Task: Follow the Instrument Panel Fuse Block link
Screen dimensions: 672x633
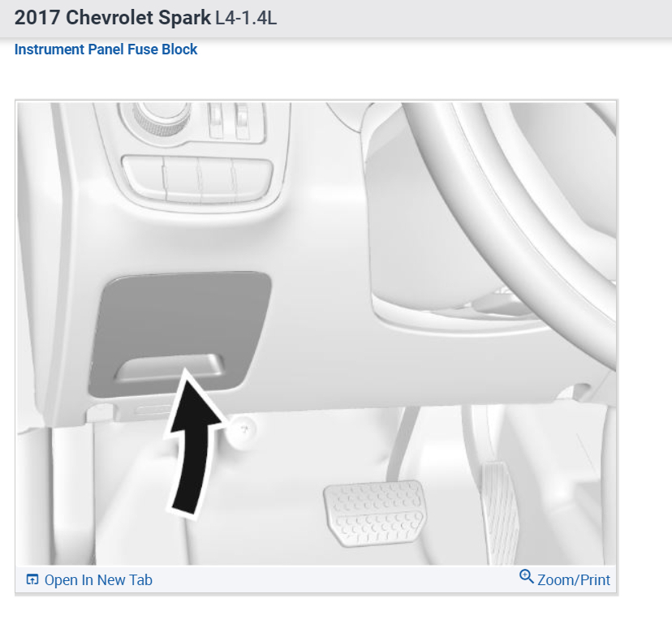Action: 106,50
